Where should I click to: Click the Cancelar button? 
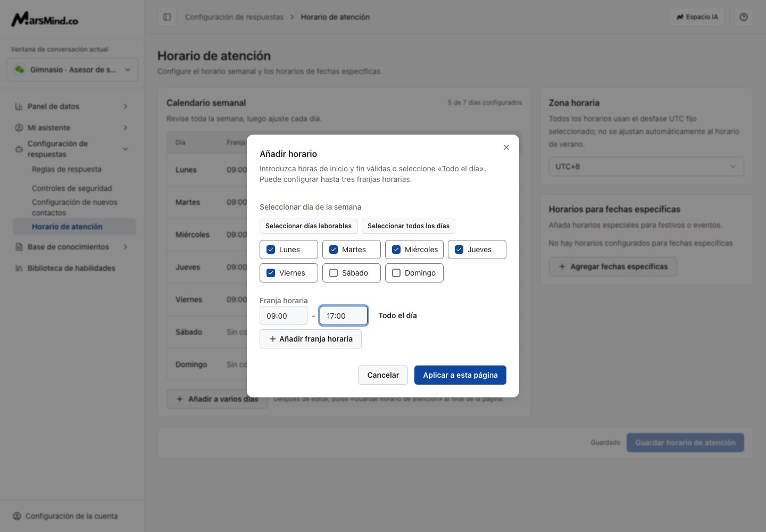click(383, 375)
